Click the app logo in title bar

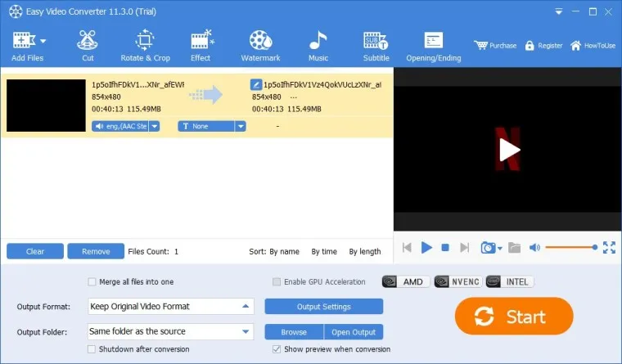pyautogui.click(x=16, y=11)
